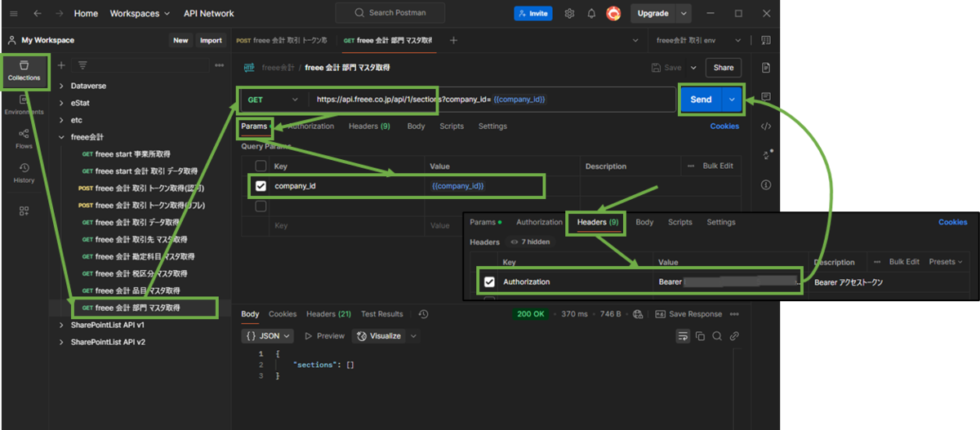Focus the Search Postman field

coord(390,13)
